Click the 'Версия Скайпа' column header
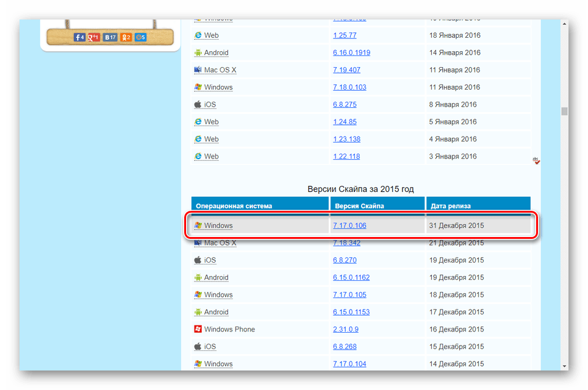The width and height of the screenshot is (588, 390). [359, 206]
